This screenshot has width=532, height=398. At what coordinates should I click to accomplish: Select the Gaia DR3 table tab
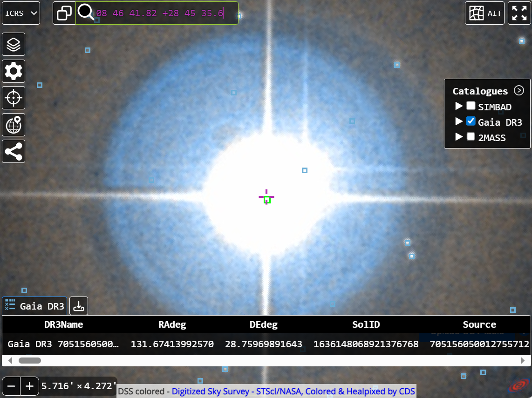(x=34, y=306)
